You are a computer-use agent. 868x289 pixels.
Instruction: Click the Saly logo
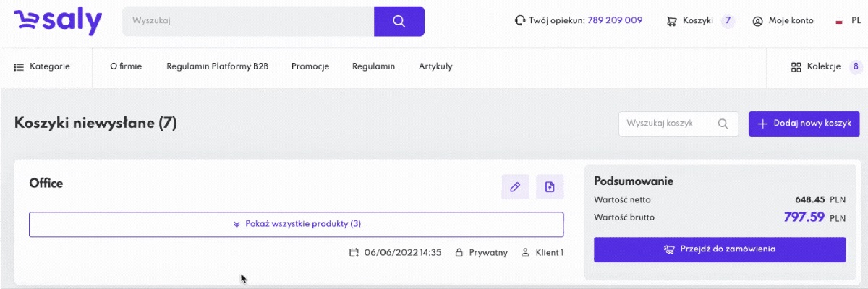(x=58, y=21)
